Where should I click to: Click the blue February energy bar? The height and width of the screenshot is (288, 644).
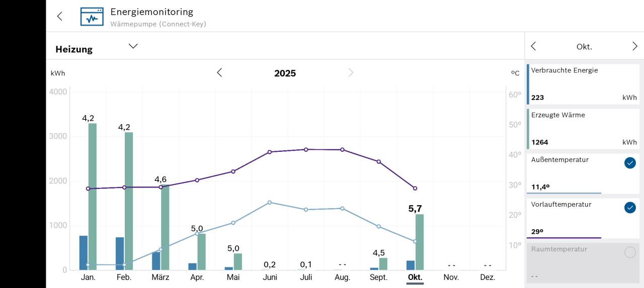[120, 253]
